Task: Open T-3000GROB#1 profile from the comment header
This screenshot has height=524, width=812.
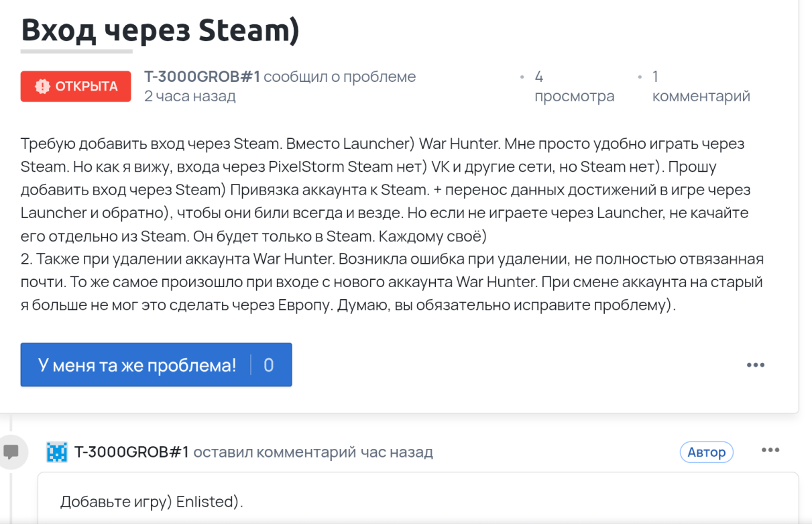Action: click(131, 452)
